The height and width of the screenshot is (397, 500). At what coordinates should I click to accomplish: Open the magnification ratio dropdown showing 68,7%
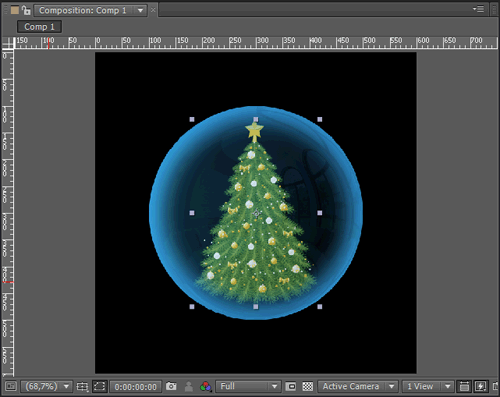point(46,386)
